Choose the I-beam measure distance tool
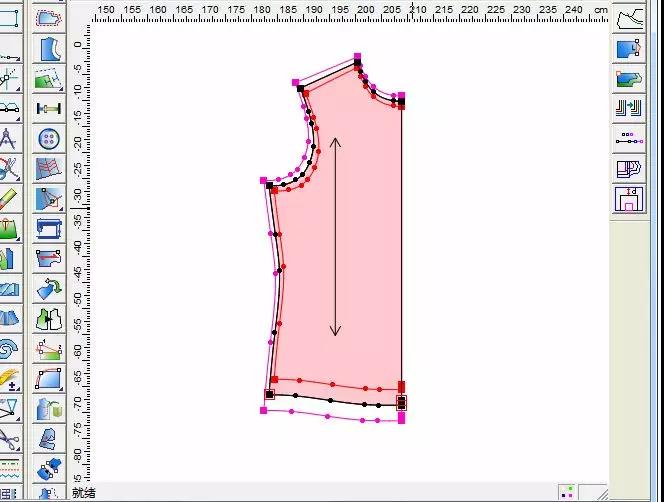Screen dimensions: 664x502 [48, 109]
